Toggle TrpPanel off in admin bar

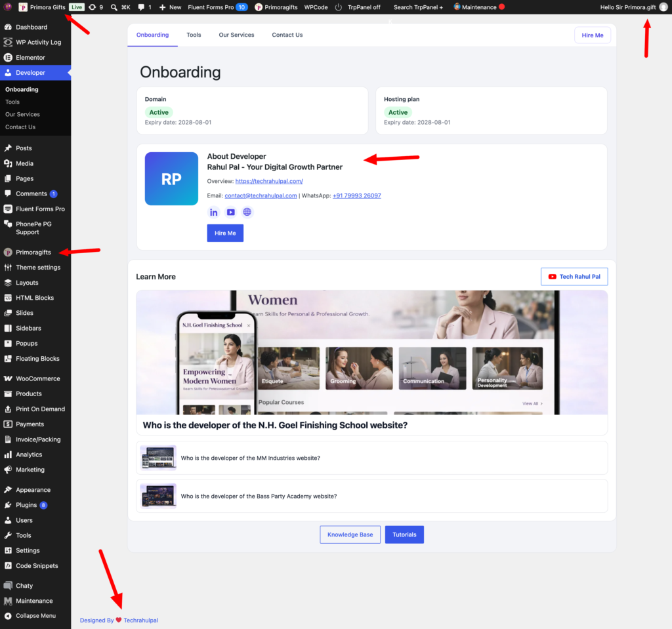click(358, 7)
